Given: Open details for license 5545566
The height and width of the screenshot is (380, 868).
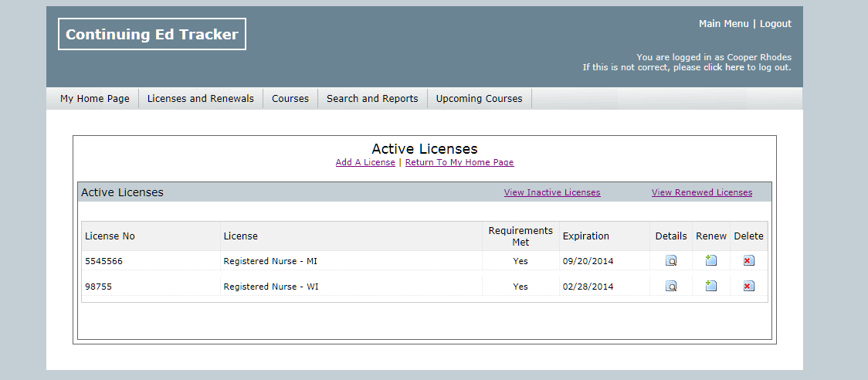Looking at the screenshot, I should [671, 261].
